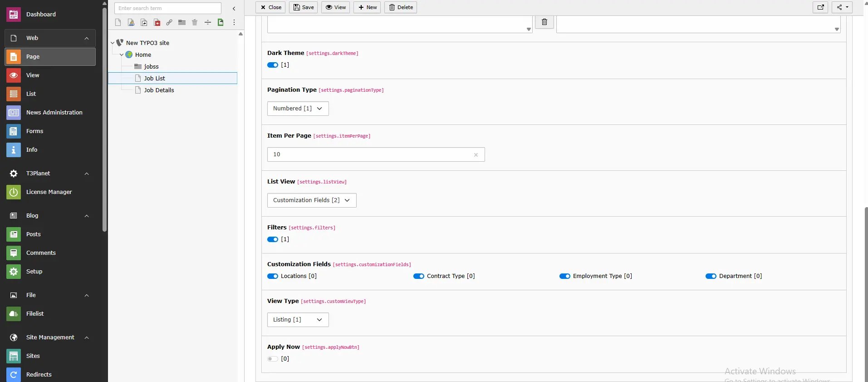Toggle the Dark Theme switch
The width and height of the screenshot is (868, 382).
point(273,65)
